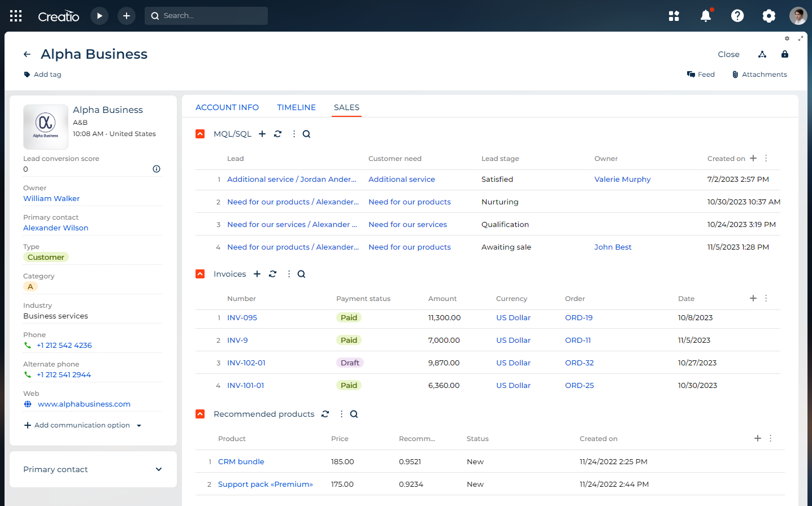Image resolution: width=812 pixels, height=506 pixels.
Task: Click the Close button
Action: point(728,54)
